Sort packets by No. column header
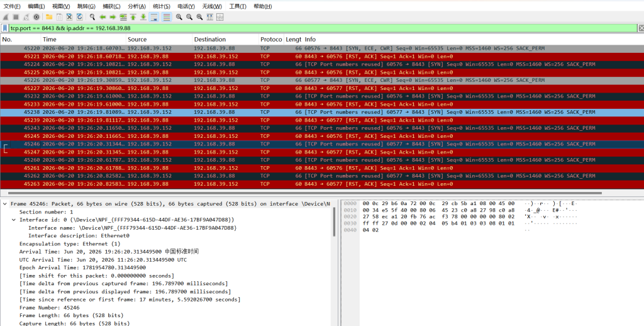 click(x=20, y=40)
